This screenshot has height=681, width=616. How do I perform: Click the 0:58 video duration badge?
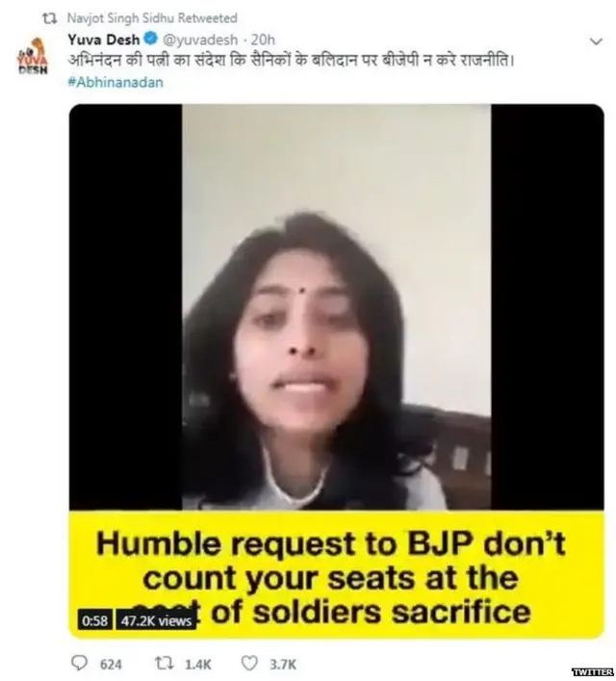pos(94,620)
